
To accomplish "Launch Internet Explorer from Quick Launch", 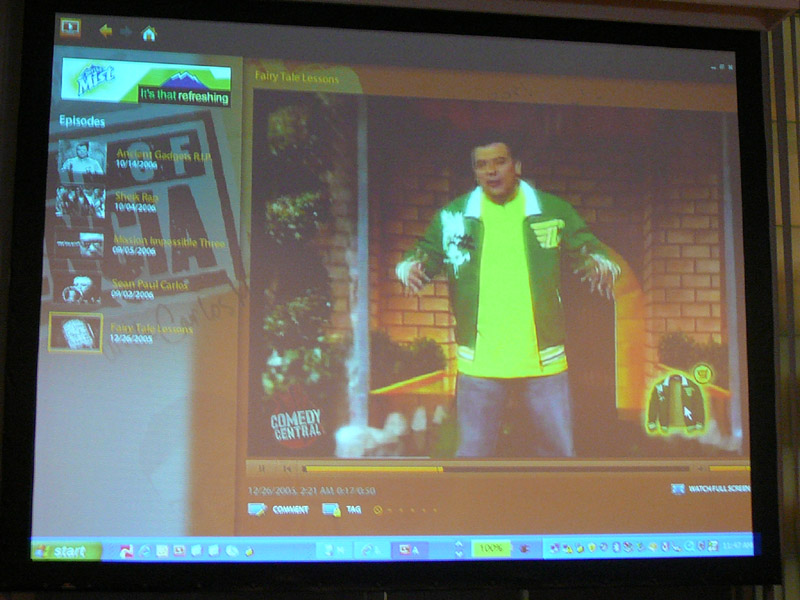I will (x=144, y=551).
